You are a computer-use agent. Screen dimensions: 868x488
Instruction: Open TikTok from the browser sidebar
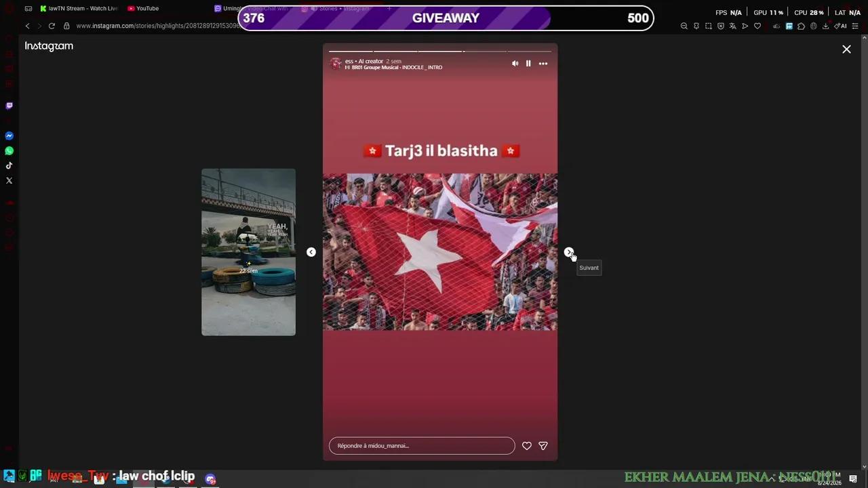click(x=9, y=166)
